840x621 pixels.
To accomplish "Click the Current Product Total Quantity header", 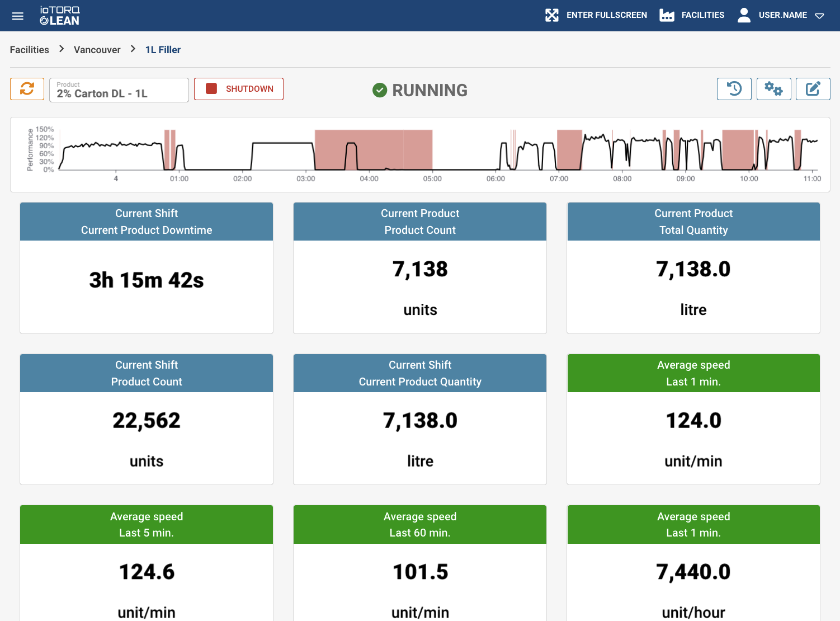I will pos(693,222).
